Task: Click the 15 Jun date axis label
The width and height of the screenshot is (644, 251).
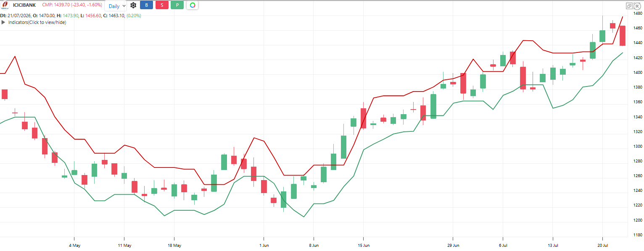Action: pyautogui.click(x=364, y=245)
